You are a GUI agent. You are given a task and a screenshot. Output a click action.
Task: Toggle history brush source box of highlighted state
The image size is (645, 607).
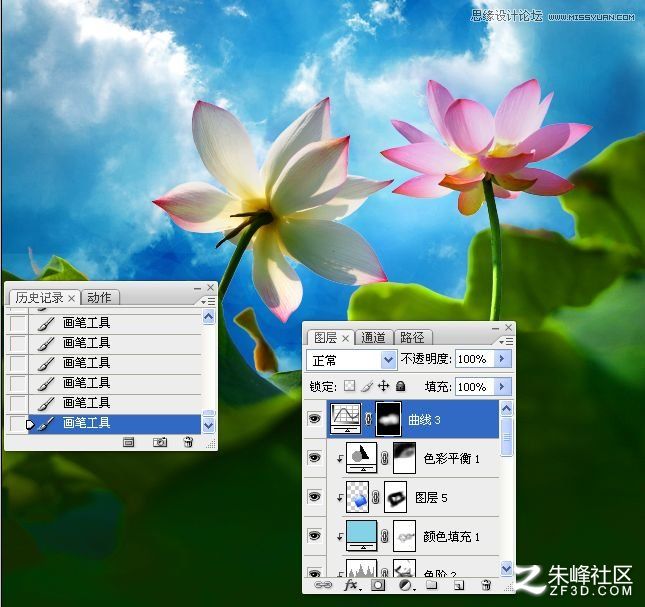click(18, 424)
